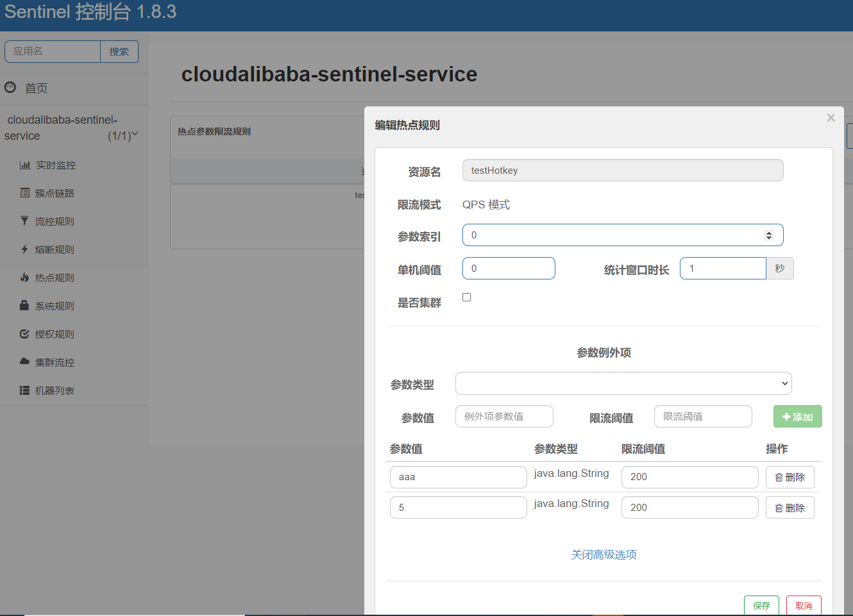This screenshot has height=616, width=853.
Task: Click the 例外项参数值 input field
Action: 504,417
